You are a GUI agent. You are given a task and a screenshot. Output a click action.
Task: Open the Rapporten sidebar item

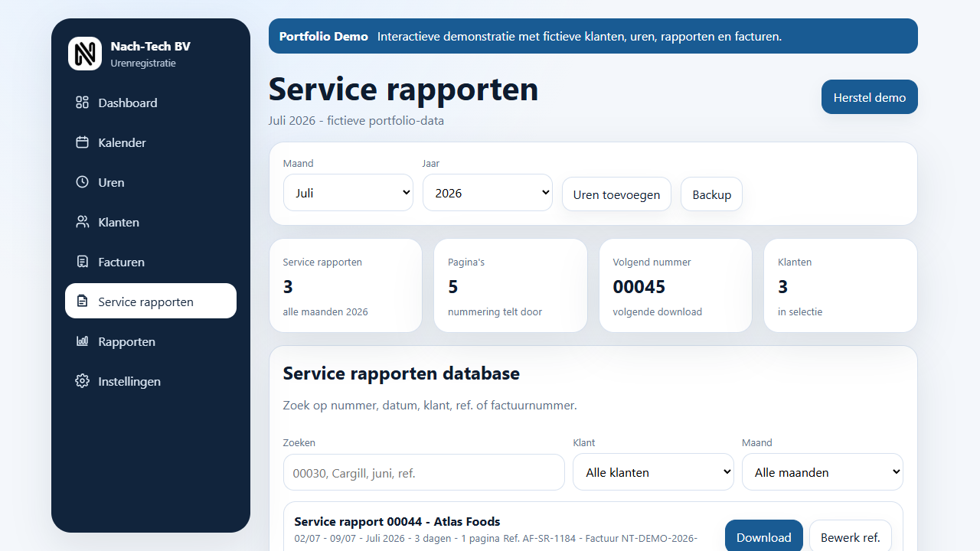[151, 341]
